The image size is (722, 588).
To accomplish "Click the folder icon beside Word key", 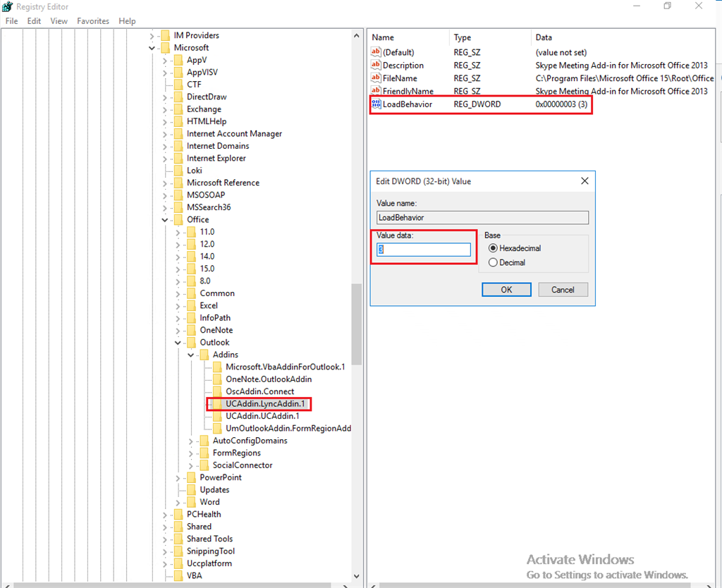I will tap(192, 502).
